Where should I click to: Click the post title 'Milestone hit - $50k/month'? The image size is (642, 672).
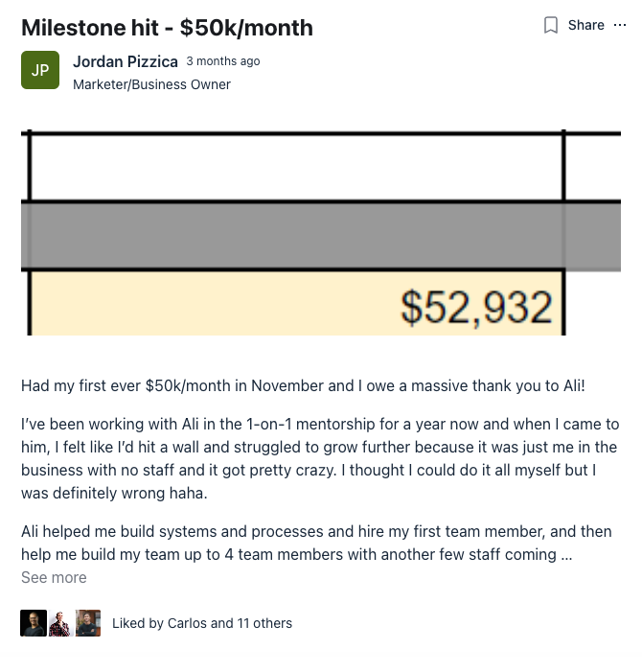(167, 28)
